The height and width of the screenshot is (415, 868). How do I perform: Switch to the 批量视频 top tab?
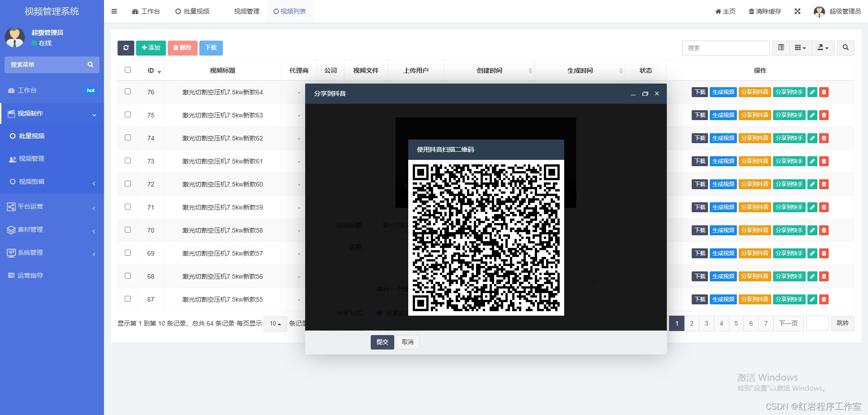tap(193, 11)
